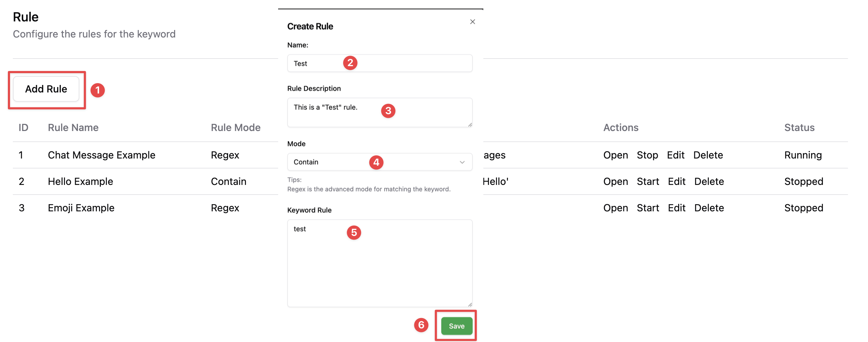Save the new rule
Image resolution: width=868 pixels, height=342 pixels.
pos(457,326)
